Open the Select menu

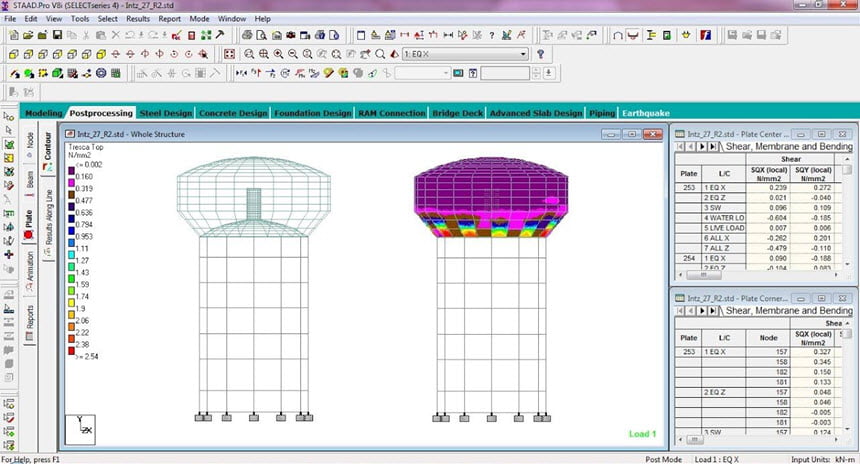(108, 19)
